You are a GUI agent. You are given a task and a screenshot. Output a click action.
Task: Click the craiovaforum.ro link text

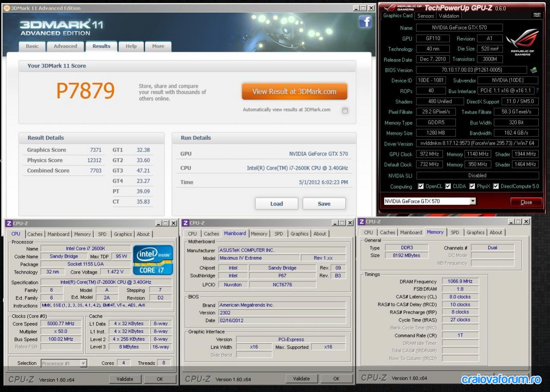click(x=501, y=379)
